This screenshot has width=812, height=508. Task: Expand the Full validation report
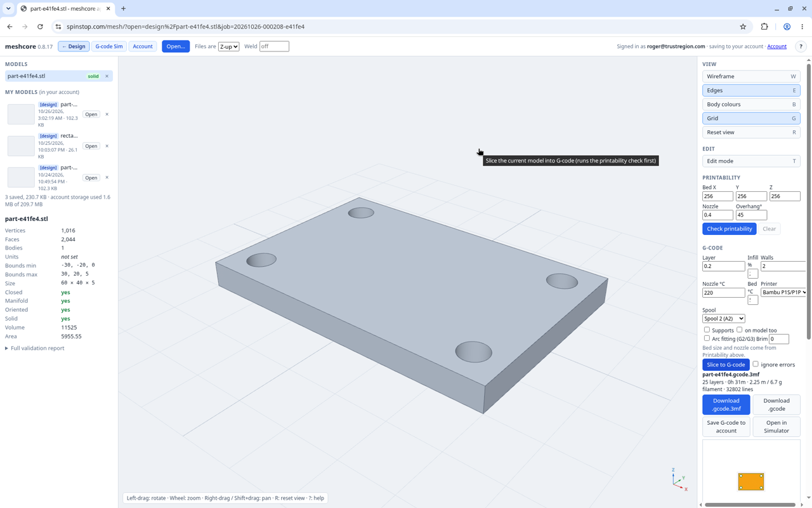(x=35, y=349)
